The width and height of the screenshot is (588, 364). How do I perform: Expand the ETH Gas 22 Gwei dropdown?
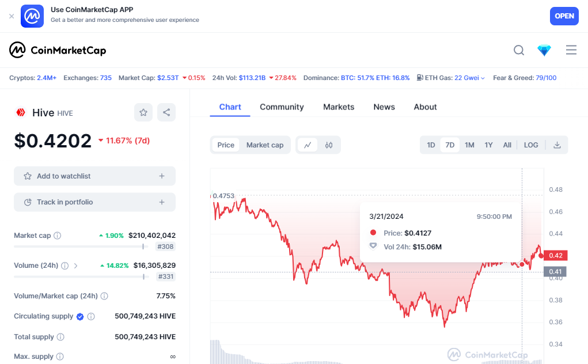[x=483, y=78]
